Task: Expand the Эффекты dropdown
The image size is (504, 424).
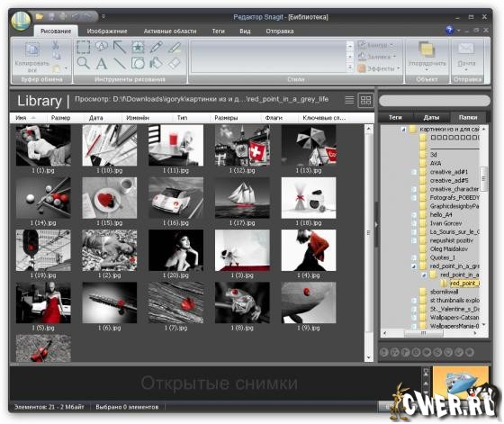Action: point(379,68)
